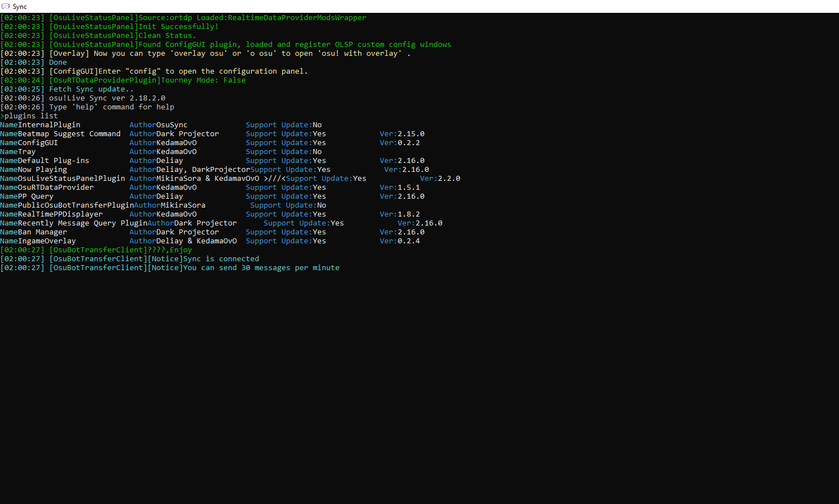Select the 'Beatmap Suggest Command' plugin name
Screen dimensions: 839x504
tap(69, 134)
